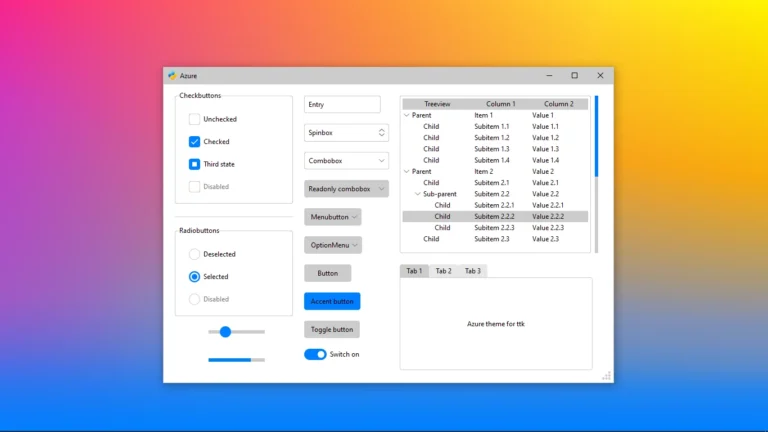768x432 pixels.
Task: Click into the Entry text field
Action: 342,104
